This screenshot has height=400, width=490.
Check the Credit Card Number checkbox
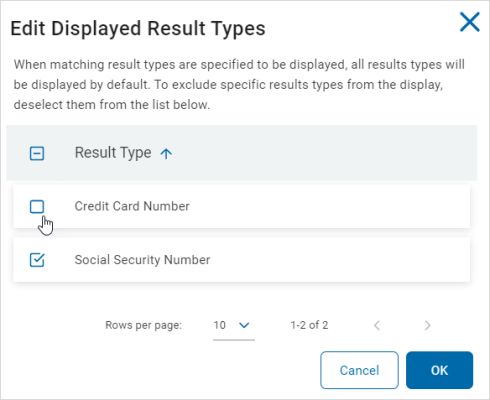(x=37, y=206)
